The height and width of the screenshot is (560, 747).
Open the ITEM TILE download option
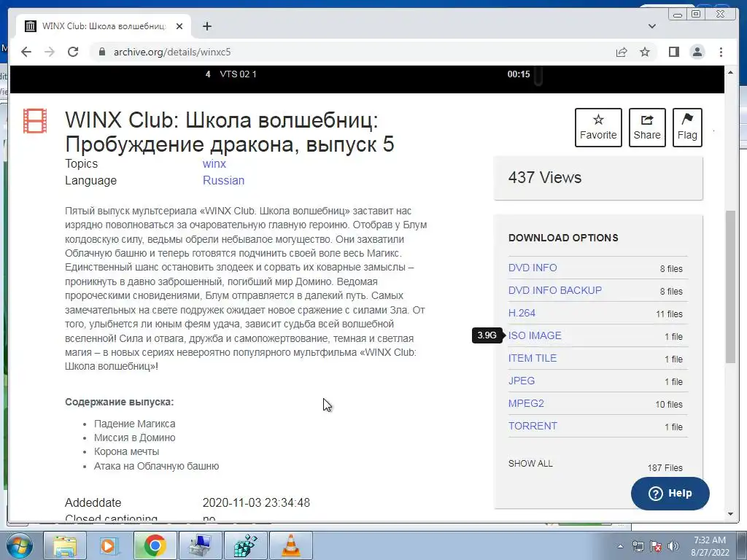coord(532,358)
